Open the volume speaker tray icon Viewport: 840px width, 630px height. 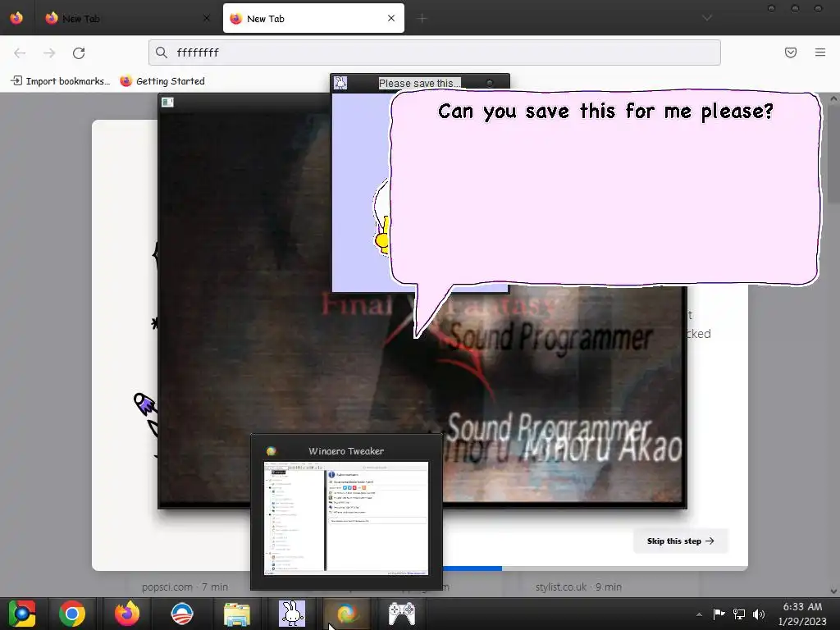759,614
